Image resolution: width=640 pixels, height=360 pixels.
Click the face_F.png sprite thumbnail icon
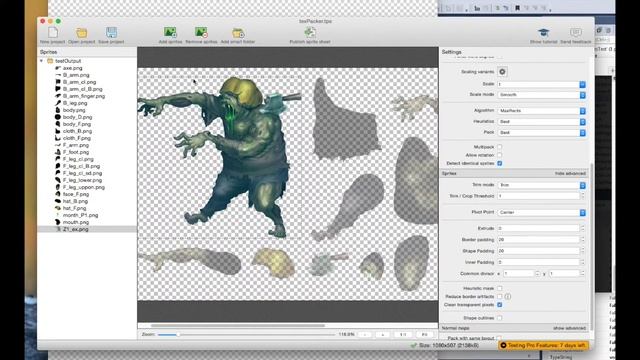click(x=58, y=194)
